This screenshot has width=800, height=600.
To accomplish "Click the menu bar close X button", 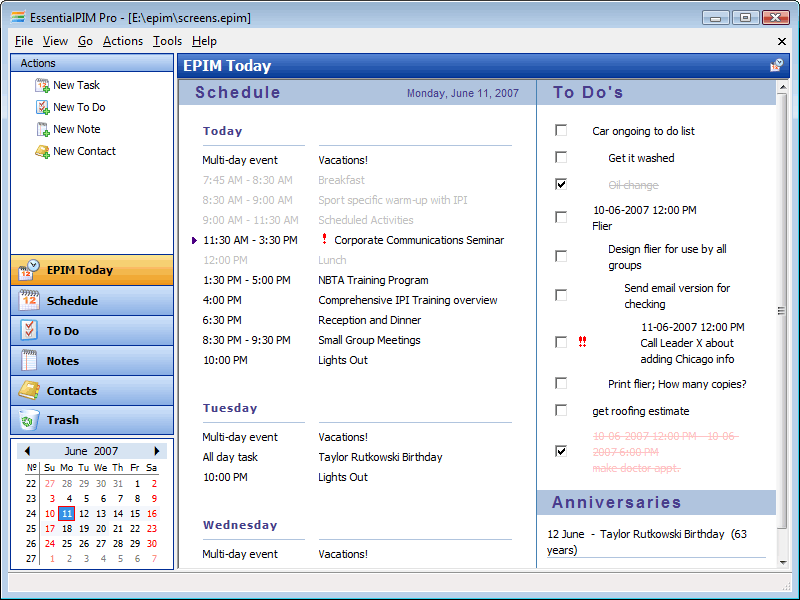I will (x=782, y=41).
